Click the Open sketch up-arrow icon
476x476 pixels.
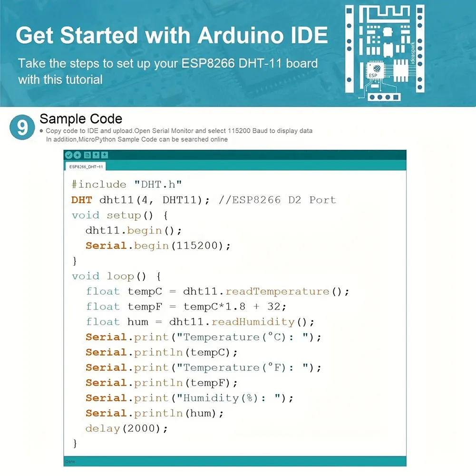click(96, 155)
